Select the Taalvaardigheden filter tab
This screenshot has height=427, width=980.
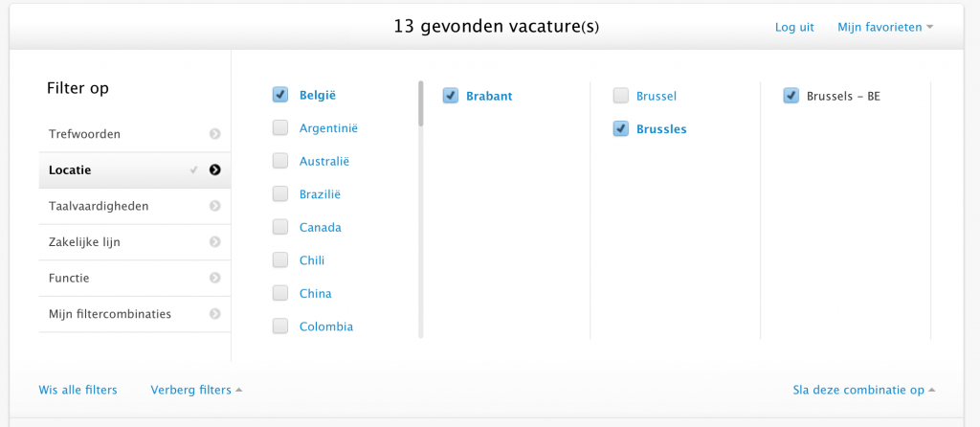(99, 206)
